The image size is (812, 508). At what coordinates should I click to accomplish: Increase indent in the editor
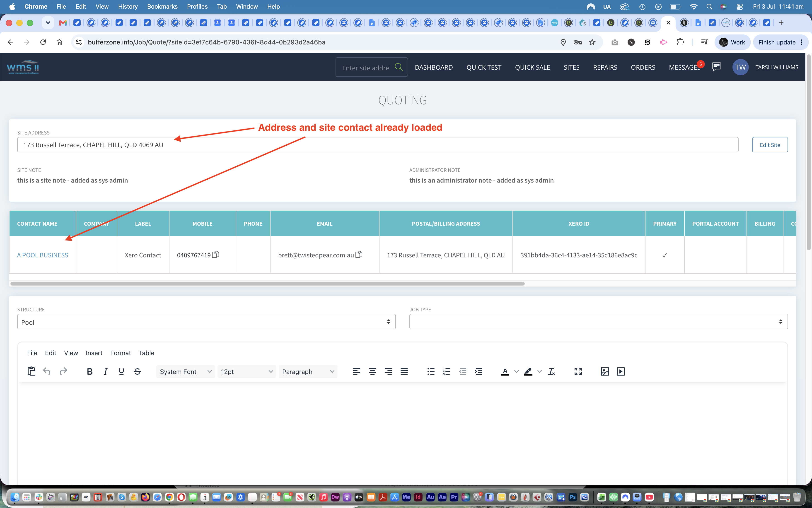point(478,371)
